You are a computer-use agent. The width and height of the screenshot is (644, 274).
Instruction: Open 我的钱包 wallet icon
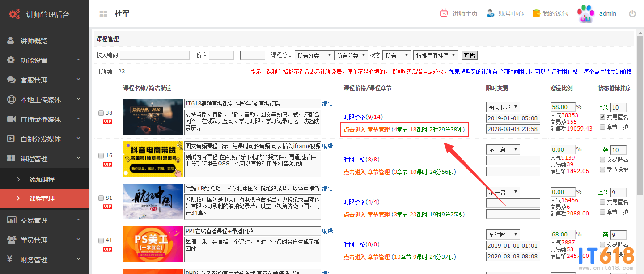536,13
